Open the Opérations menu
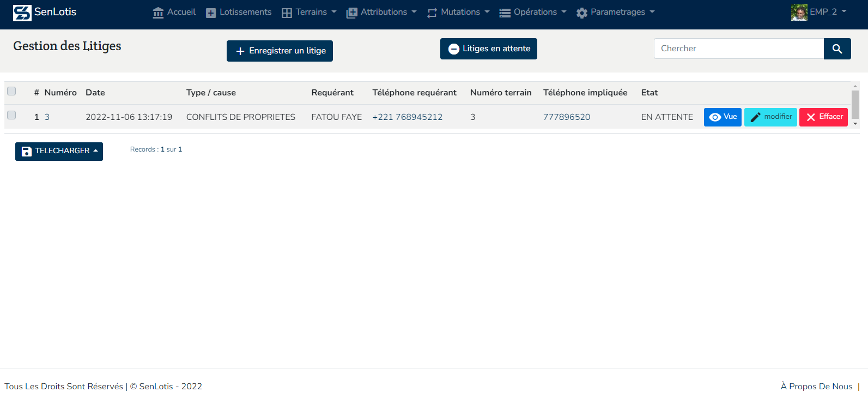 (533, 13)
